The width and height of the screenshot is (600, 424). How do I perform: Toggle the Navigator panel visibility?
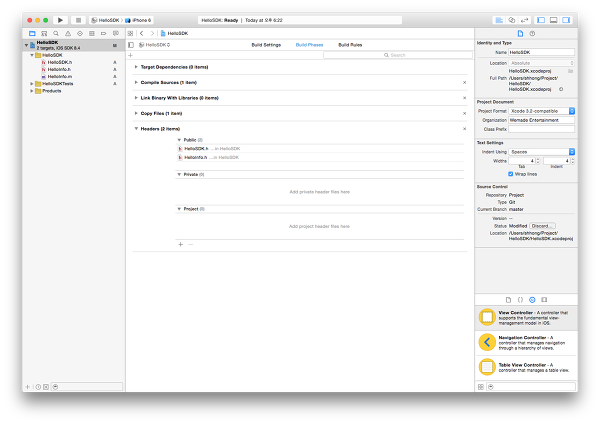click(541, 20)
